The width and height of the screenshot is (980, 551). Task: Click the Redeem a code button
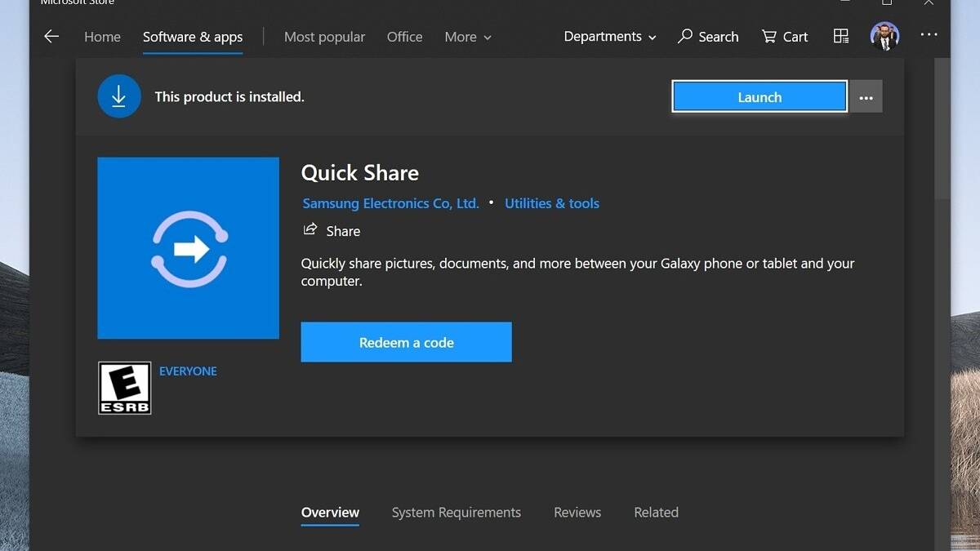[x=406, y=342]
